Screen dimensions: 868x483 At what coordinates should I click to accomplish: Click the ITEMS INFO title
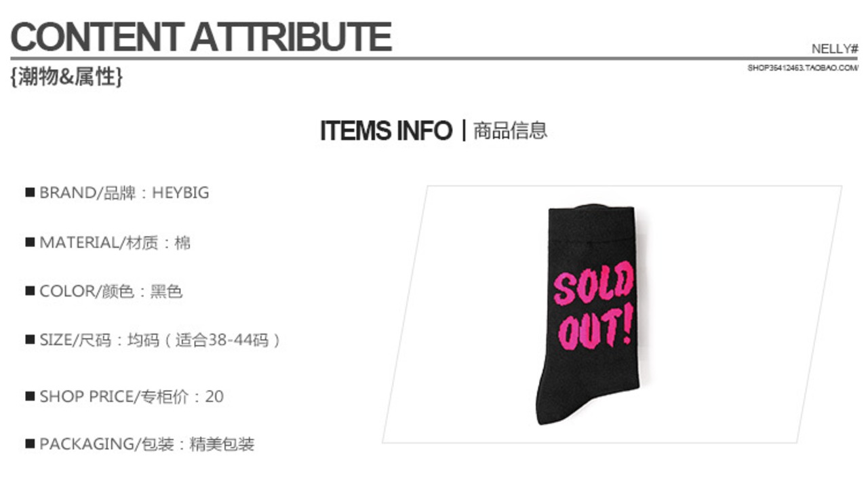pos(385,130)
